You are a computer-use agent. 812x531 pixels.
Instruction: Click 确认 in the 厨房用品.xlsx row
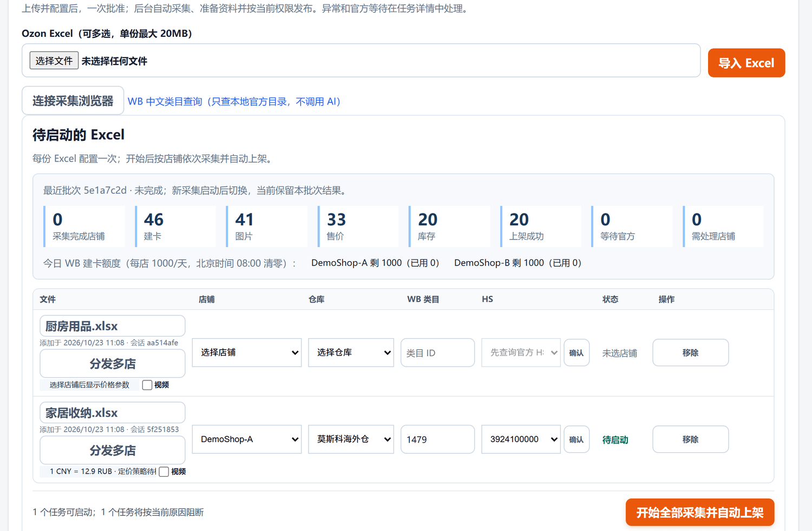point(577,353)
